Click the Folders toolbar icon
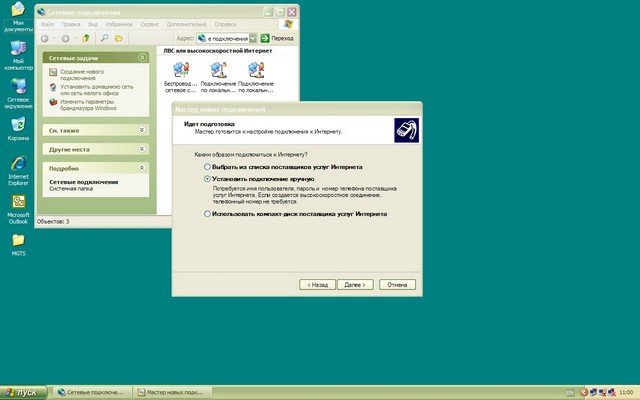The width and height of the screenshot is (640, 400). [119, 38]
